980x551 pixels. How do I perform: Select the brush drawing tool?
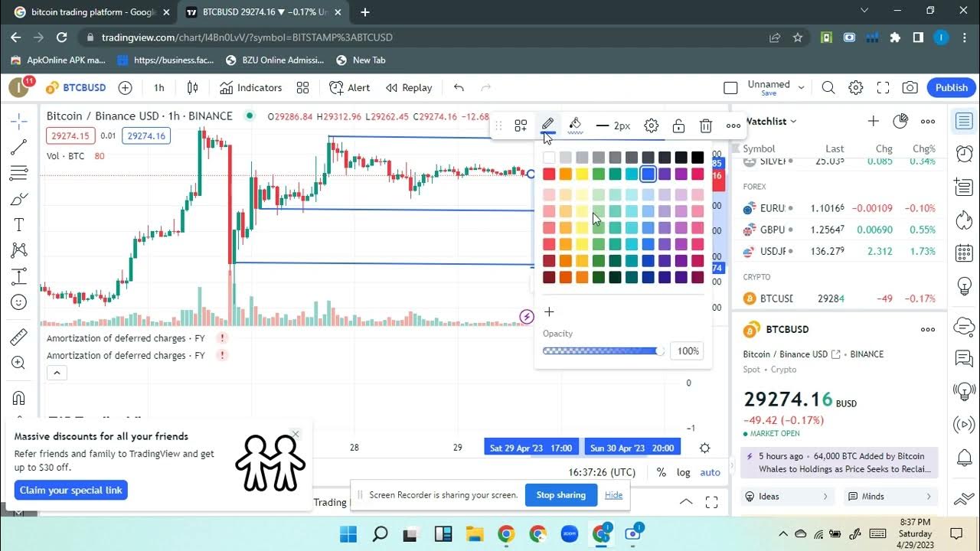pyautogui.click(x=19, y=200)
